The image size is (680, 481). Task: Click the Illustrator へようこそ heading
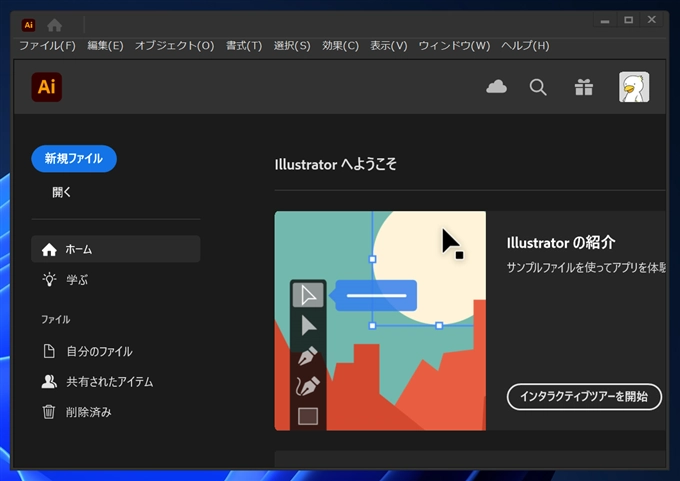tap(335, 164)
